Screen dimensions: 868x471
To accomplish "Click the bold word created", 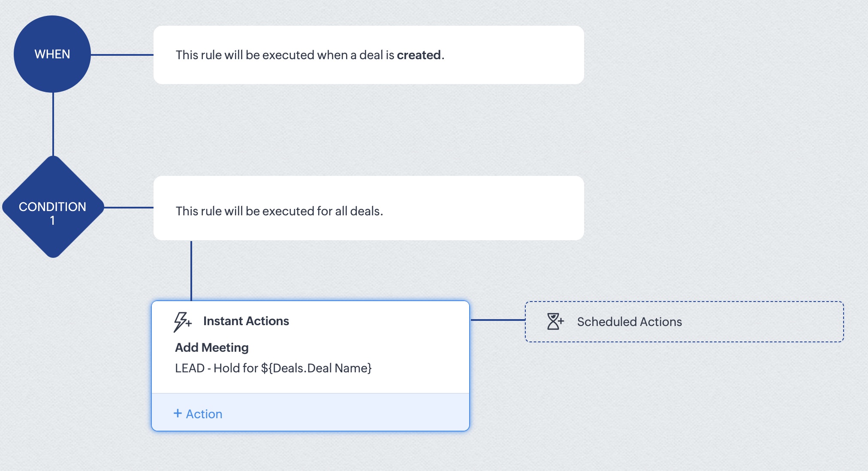I will (x=419, y=55).
